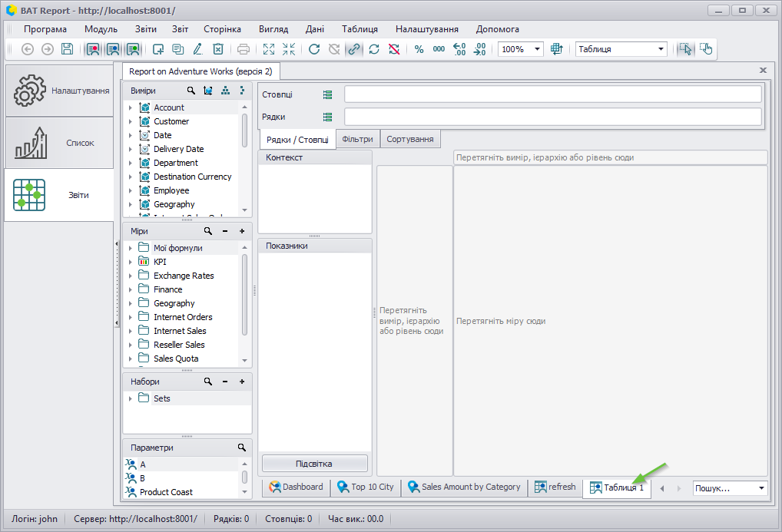Click the Стовпці input field

tap(552, 94)
